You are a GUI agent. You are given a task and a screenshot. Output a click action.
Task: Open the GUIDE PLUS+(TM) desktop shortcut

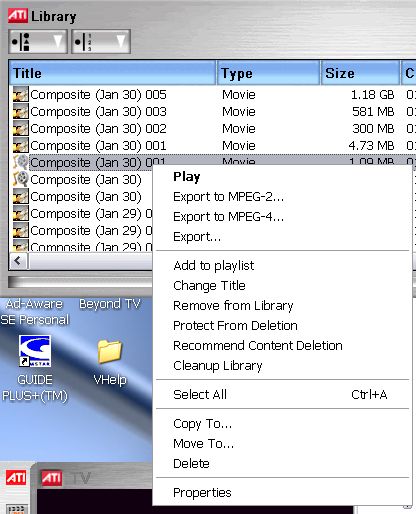point(35,351)
